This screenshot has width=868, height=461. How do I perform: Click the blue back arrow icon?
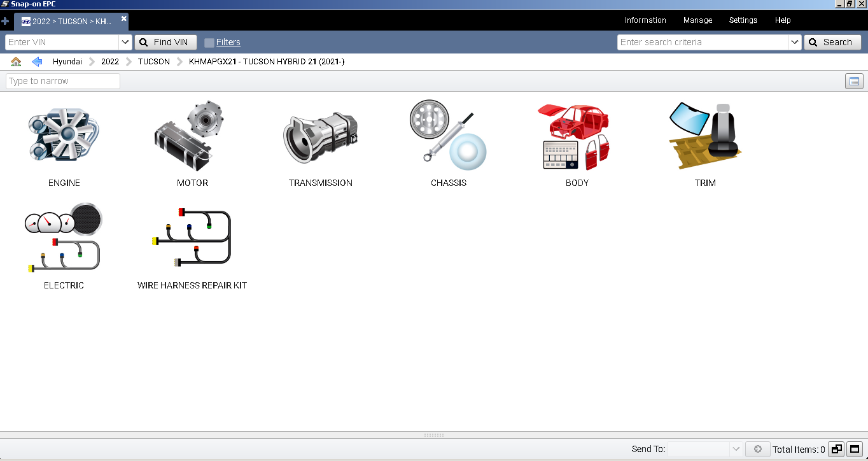(x=37, y=62)
